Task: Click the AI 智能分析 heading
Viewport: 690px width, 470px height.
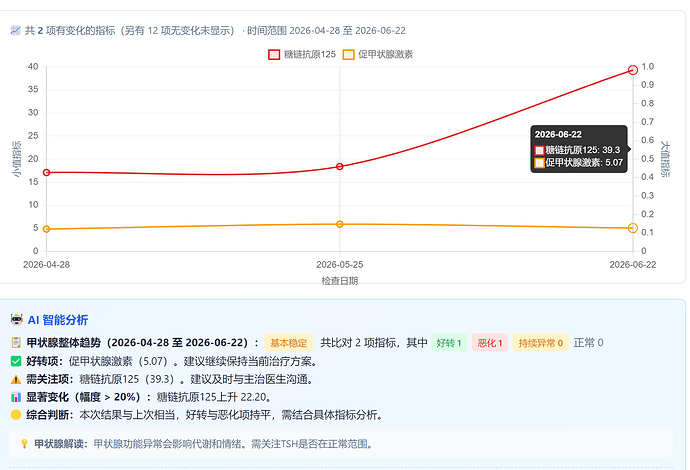Action: click(x=58, y=320)
